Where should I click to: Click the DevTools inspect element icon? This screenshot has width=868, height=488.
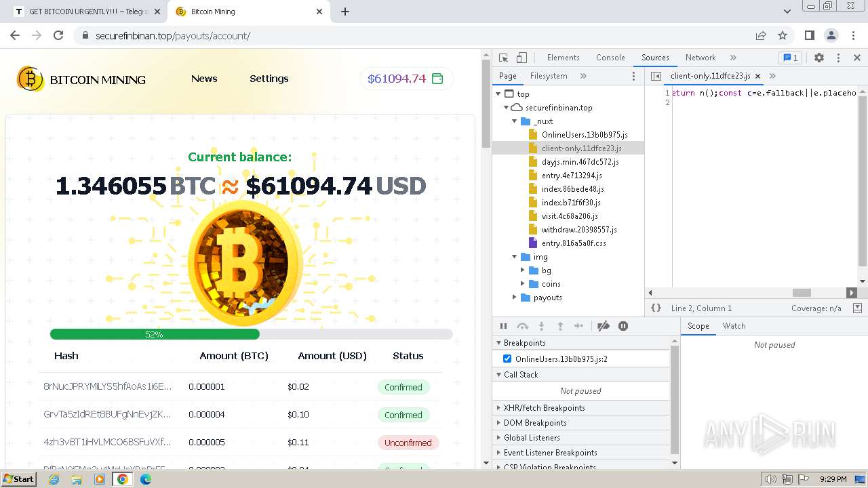pyautogui.click(x=503, y=58)
